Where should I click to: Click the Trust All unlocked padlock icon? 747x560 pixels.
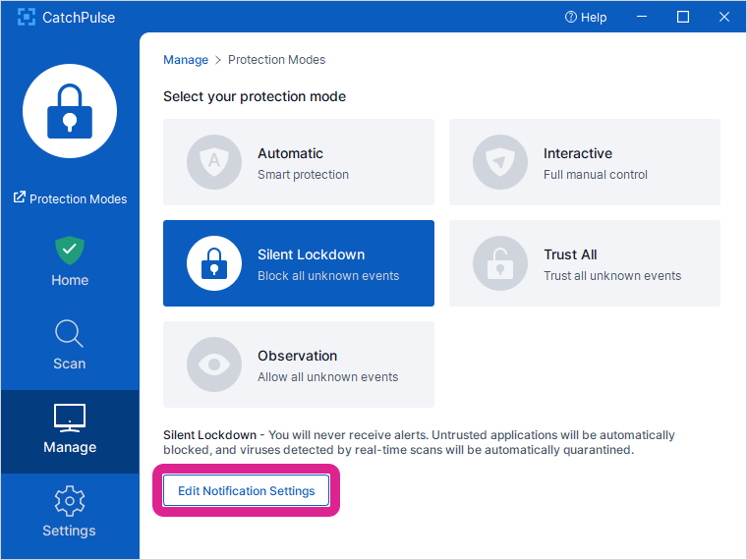(500, 264)
